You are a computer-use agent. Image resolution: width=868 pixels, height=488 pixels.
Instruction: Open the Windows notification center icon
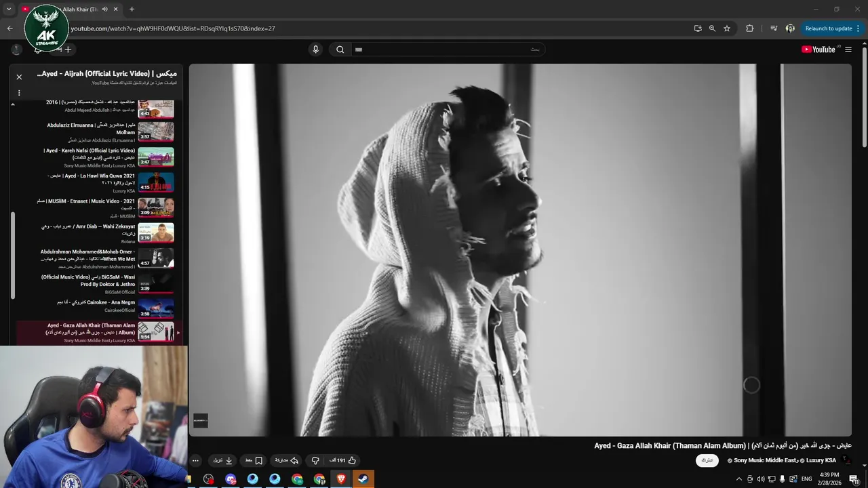[x=855, y=479]
